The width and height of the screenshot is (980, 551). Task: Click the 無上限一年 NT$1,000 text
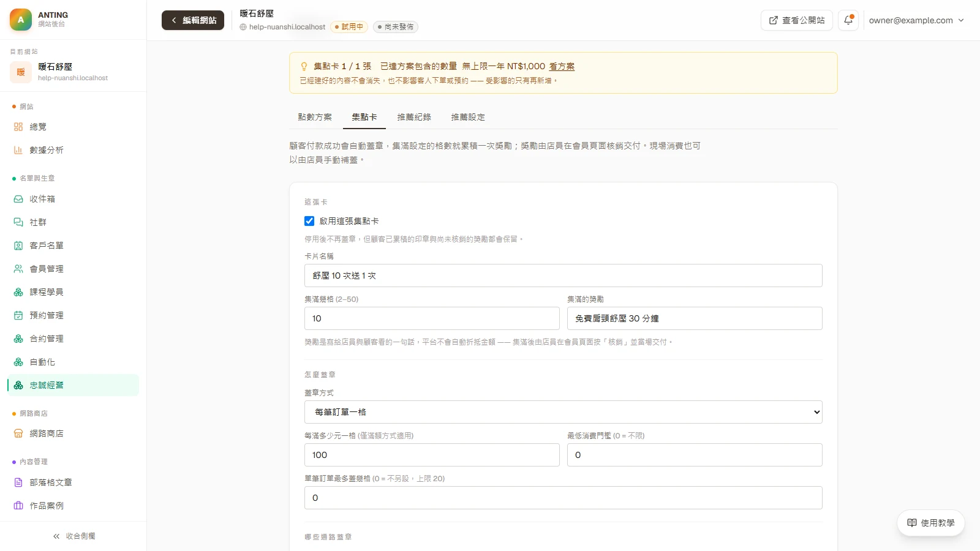pyautogui.click(x=503, y=66)
